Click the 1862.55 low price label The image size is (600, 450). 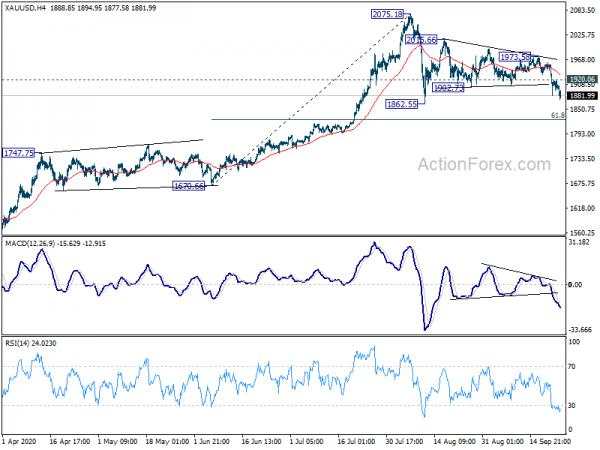click(x=402, y=104)
